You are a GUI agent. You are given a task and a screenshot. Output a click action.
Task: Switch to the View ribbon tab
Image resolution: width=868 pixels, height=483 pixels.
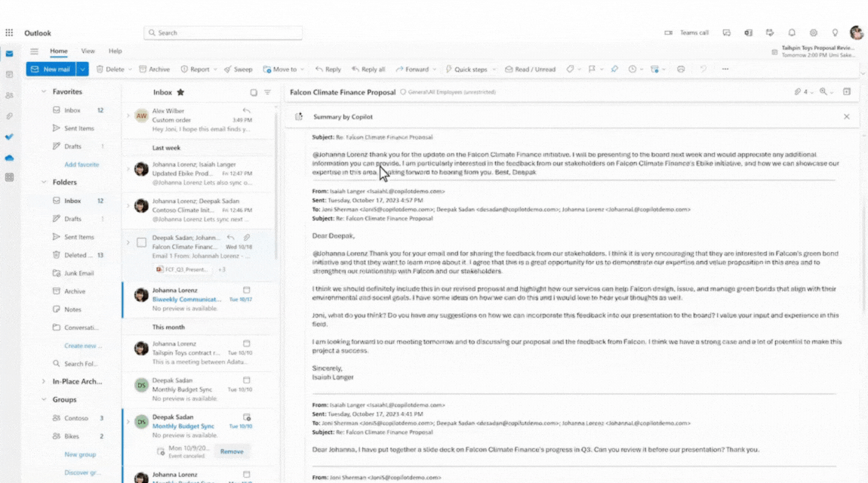(x=88, y=51)
